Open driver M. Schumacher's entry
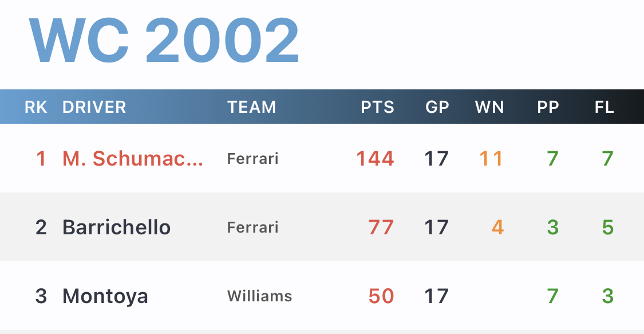Screen dimensions: 644x334 (133, 159)
